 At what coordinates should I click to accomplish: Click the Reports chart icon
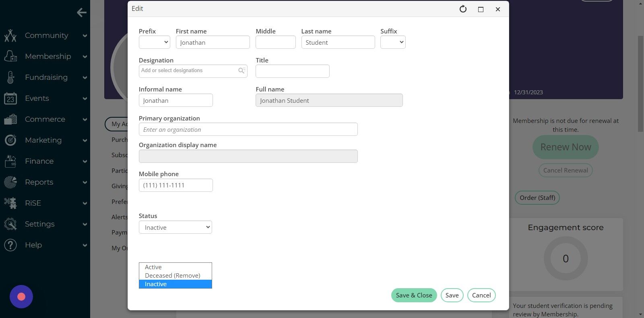coord(10,182)
